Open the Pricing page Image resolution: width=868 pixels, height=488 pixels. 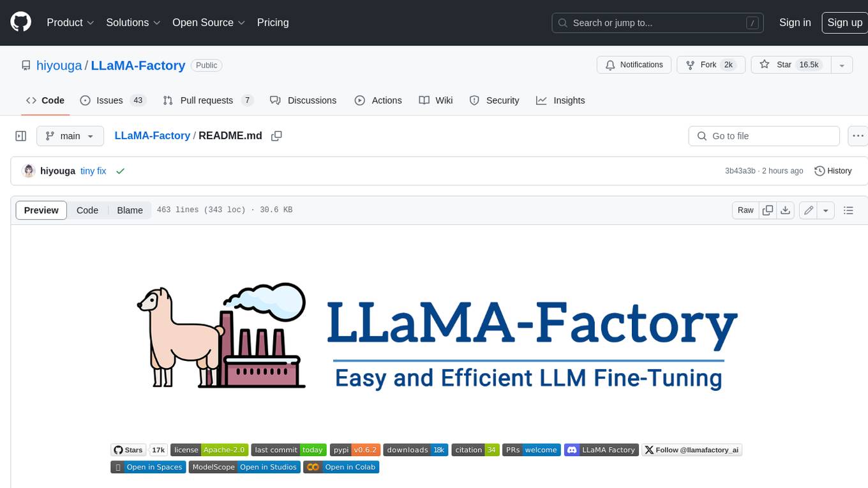tap(273, 22)
